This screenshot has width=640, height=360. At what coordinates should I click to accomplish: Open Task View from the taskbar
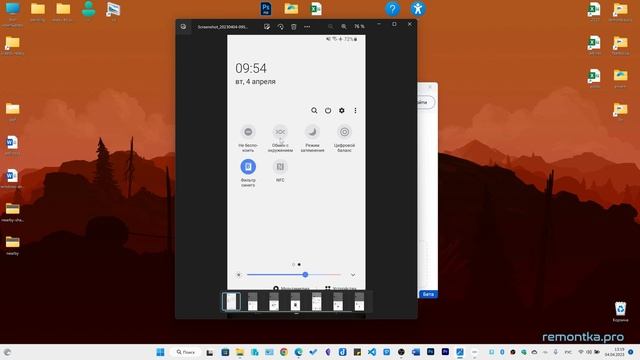click(x=209, y=352)
